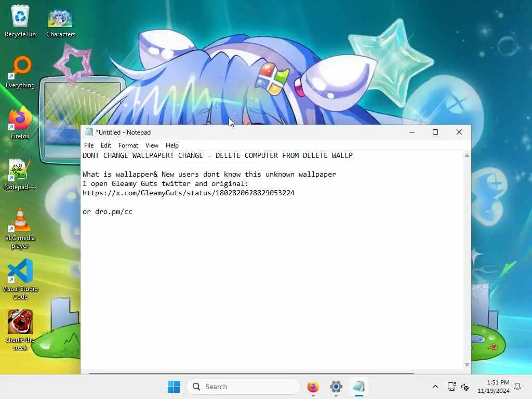Click the horizontal scrollbar thumb in Notepad
The height and width of the screenshot is (399, 532).
coord(251,373)
